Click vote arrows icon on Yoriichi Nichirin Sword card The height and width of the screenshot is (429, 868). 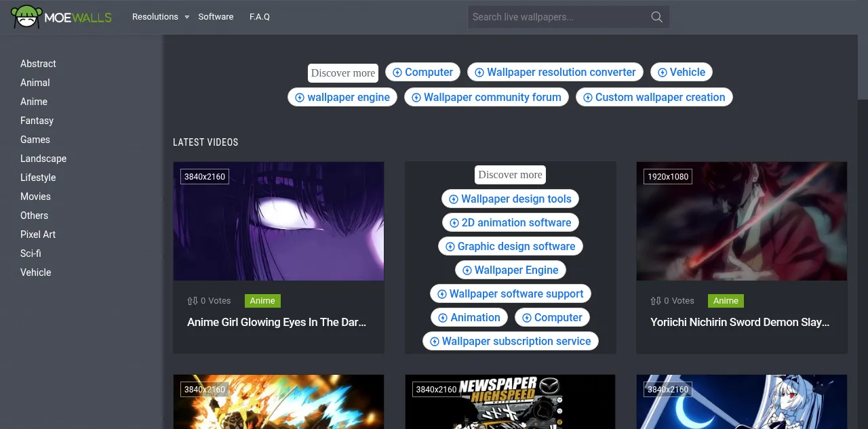656,301
